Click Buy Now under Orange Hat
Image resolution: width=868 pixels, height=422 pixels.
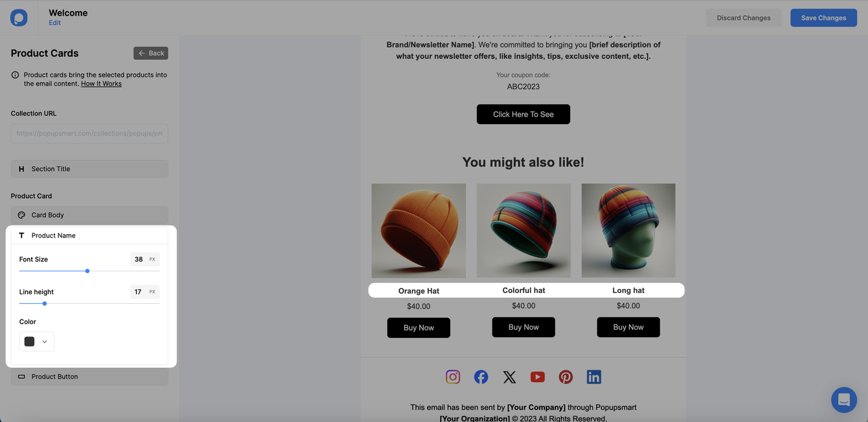(x=418, y=328)
